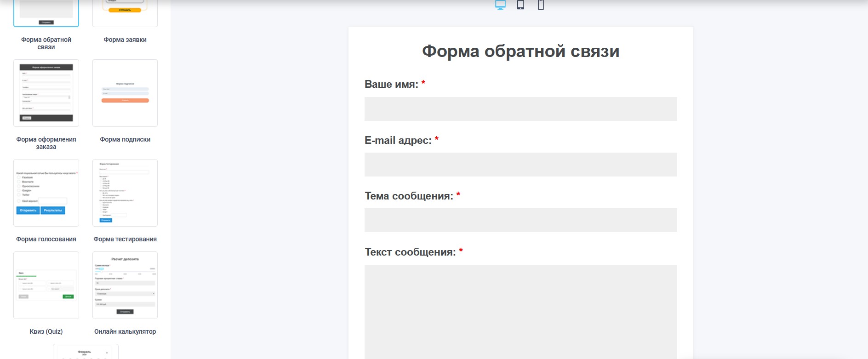This screenshot has height=359, width=868.
Task: Click the Онлайн калькулятор text label
Action: [x=125, y=331]
